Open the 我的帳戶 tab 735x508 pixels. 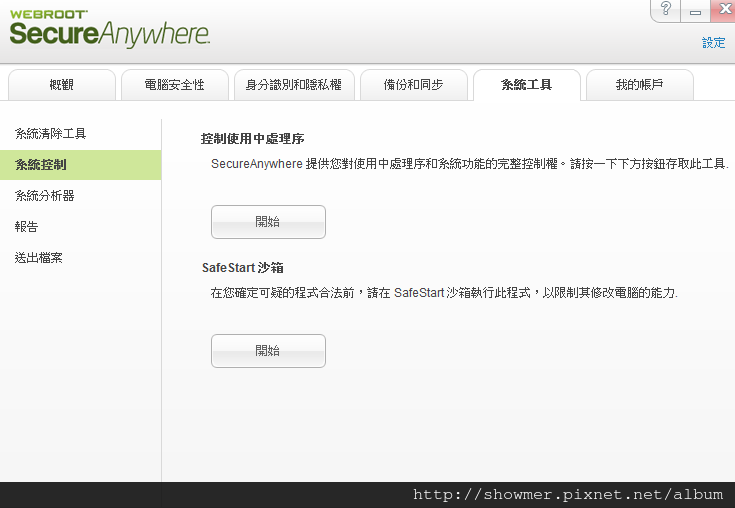[640, 85]
